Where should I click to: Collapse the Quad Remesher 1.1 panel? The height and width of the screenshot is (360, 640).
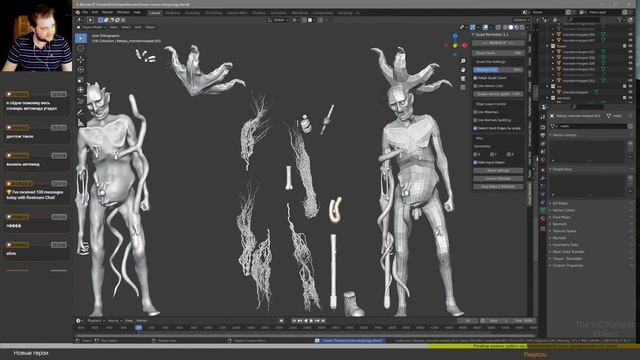tap(498, 35)
